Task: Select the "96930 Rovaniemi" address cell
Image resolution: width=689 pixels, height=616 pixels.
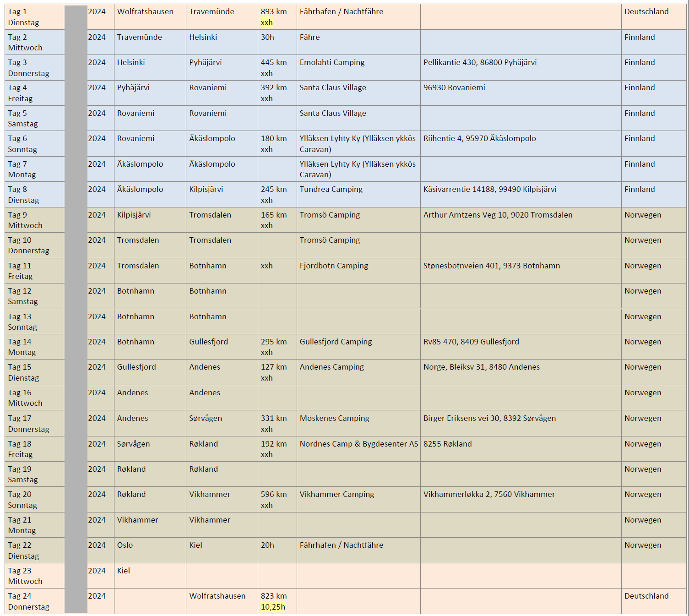Action: click(x=454, y=88)
